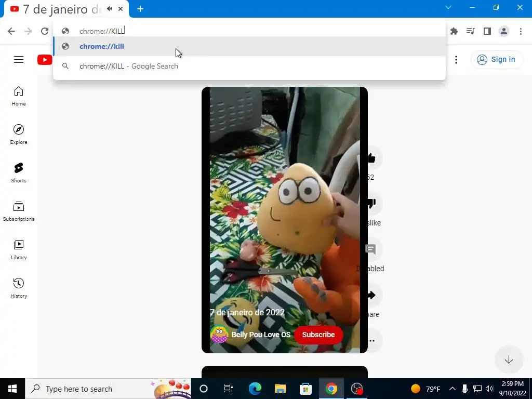Open OBS Studio from the taskbar
Image resolution: width=532 pixels, height=399 pixels.
357,389
